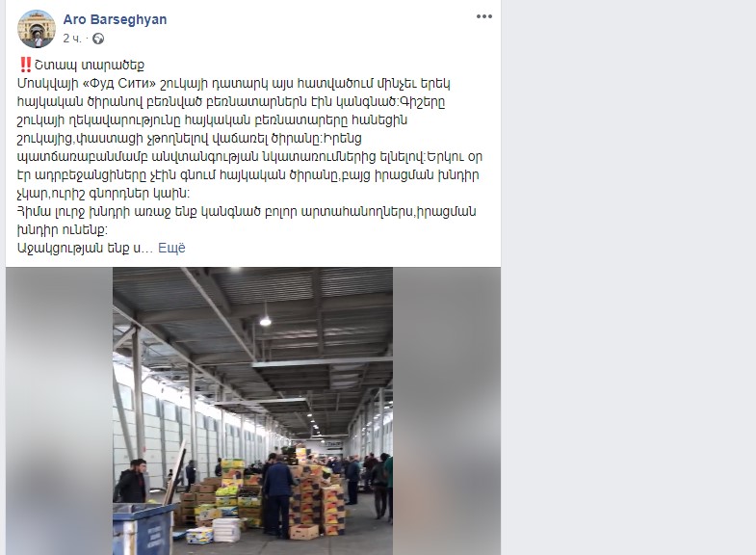Click the '«Фуд Сити»' text in the post
The image size is (756, 555).
[x=119, y=84]
